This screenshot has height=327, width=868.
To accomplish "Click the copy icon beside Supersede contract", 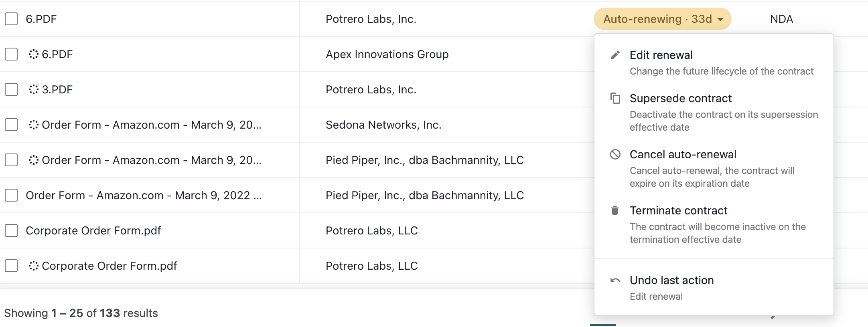I will 615,98.
